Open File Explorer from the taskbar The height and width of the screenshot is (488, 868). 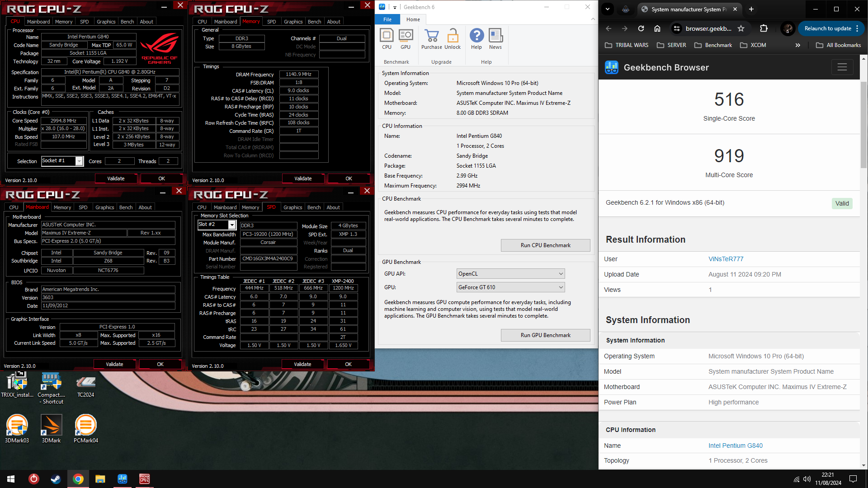pyautogui.click(x=100, y=479)
